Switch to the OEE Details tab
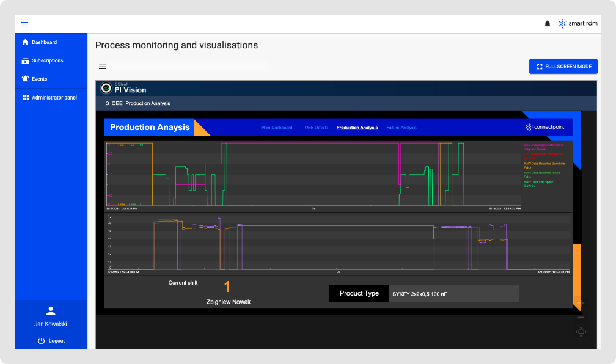Screen dimensions: 616x364 (x=316, y=128)
